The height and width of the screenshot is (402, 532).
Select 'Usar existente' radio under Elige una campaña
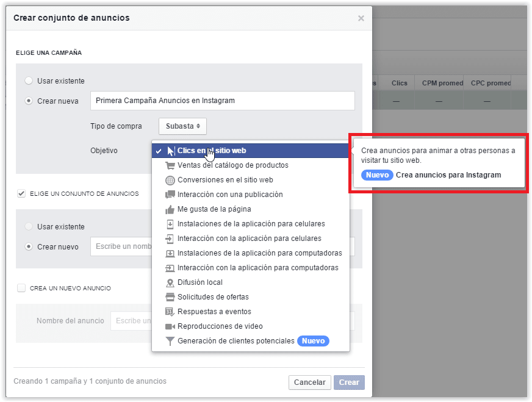point(29,81)
